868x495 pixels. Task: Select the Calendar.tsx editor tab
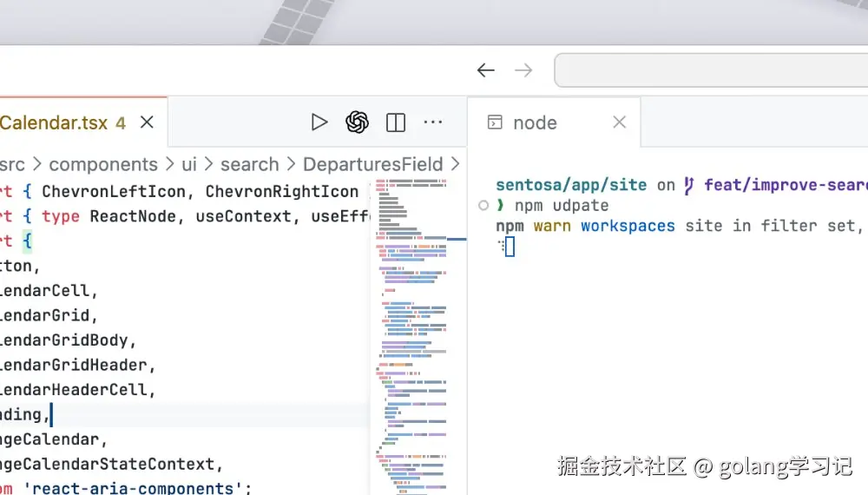click(x=83, y=122)
